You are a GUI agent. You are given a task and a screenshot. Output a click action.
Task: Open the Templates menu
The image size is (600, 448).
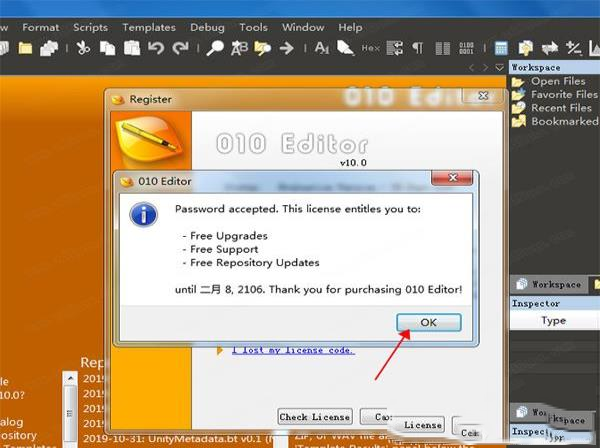point(149,28)
